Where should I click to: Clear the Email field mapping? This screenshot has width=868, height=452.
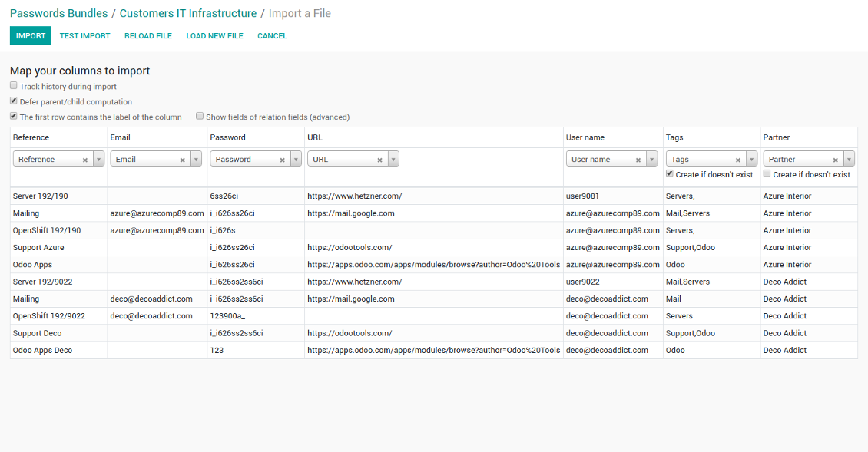(182, 160)
